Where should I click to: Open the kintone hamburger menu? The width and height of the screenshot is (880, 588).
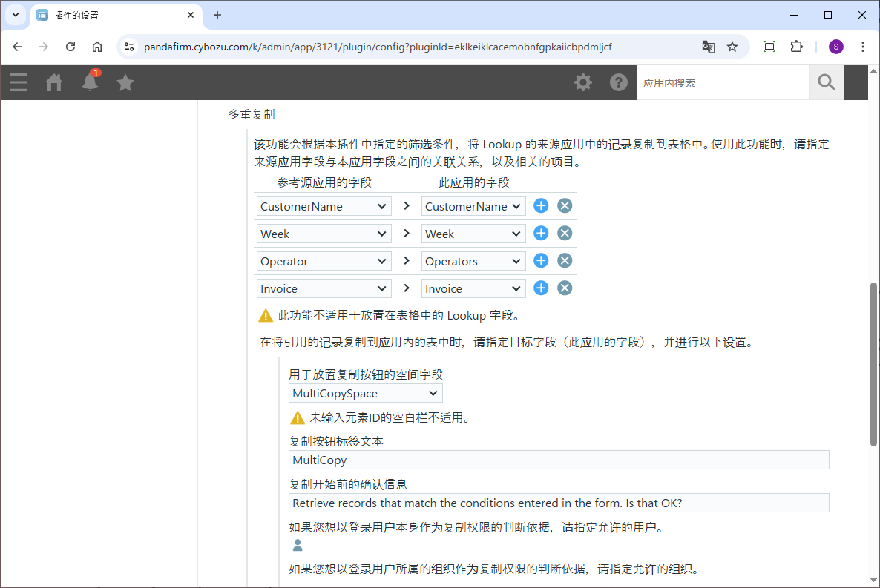(x=19, y=82)
